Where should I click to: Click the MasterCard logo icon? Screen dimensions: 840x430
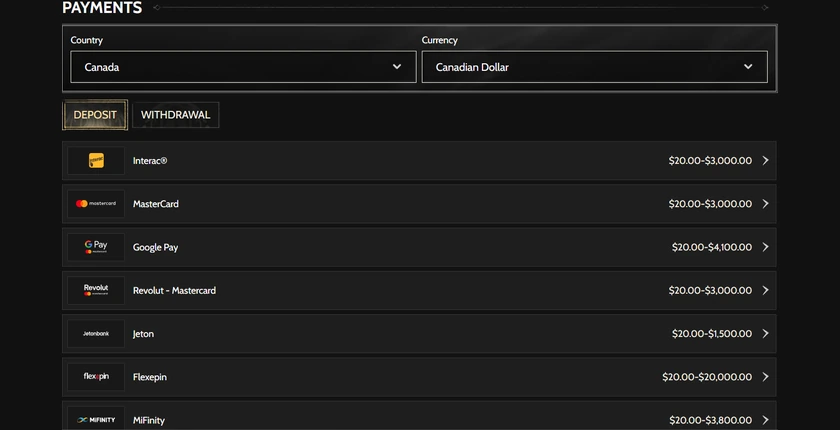tap(96, 203)
